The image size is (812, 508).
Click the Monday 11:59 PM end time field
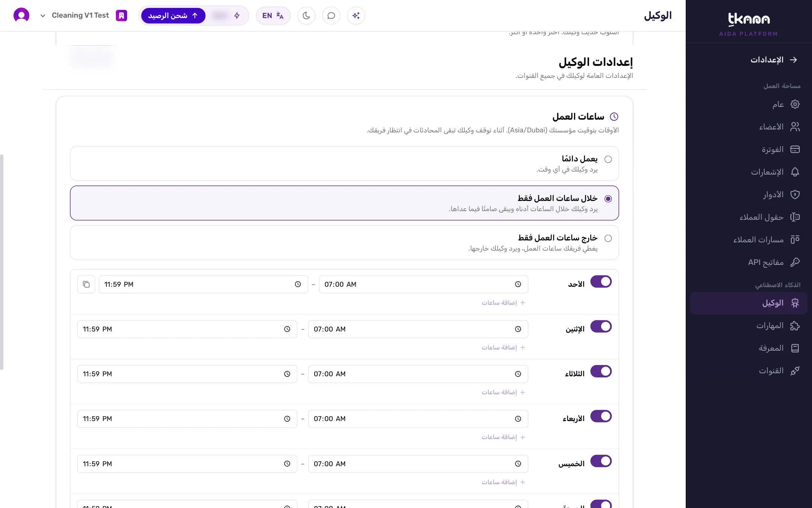point(187,329)
